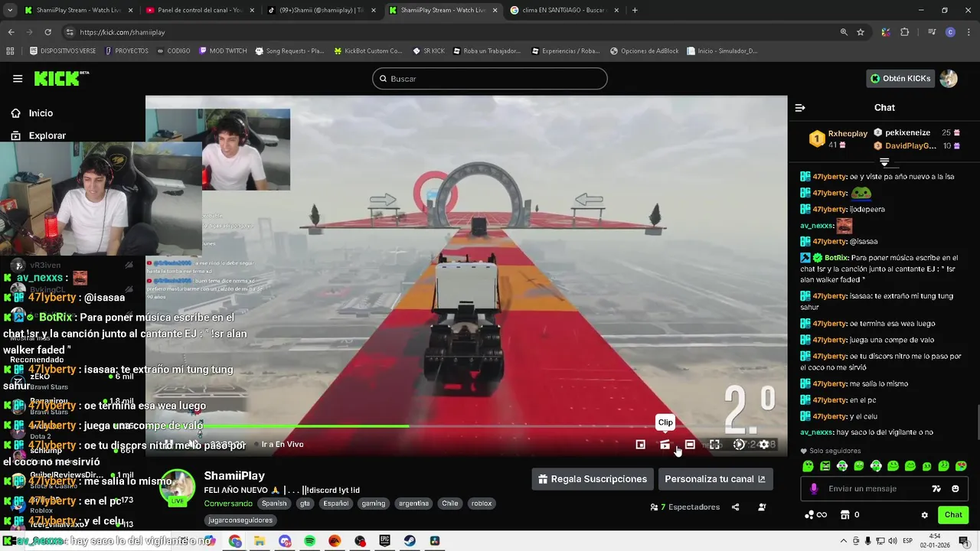Share the ShamiiPlay channel

point(736,507)
